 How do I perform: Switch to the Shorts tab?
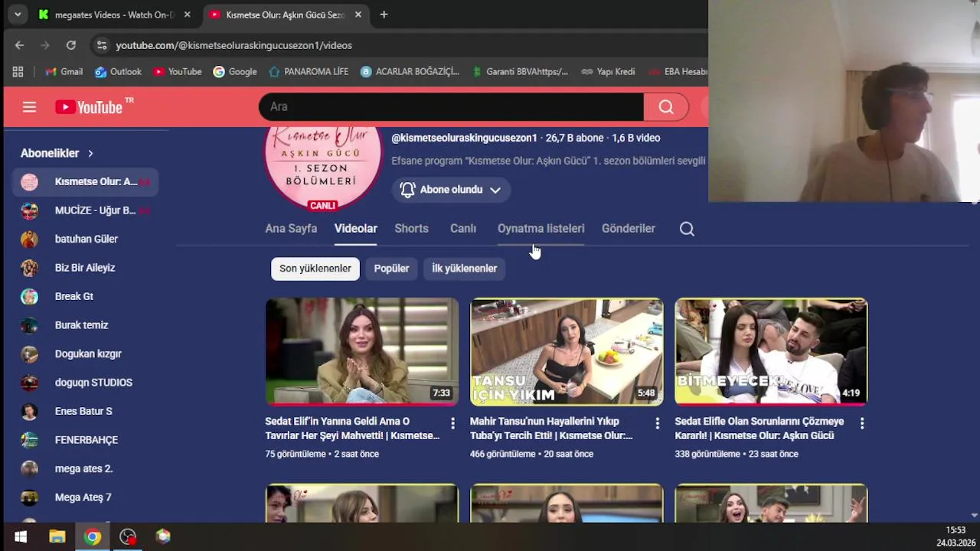click(x=411, y=229)
